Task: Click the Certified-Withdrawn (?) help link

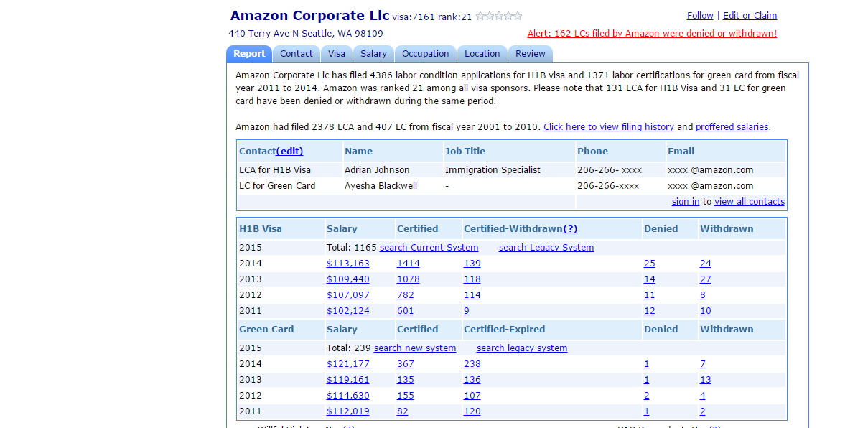Action: coord(570,229)
